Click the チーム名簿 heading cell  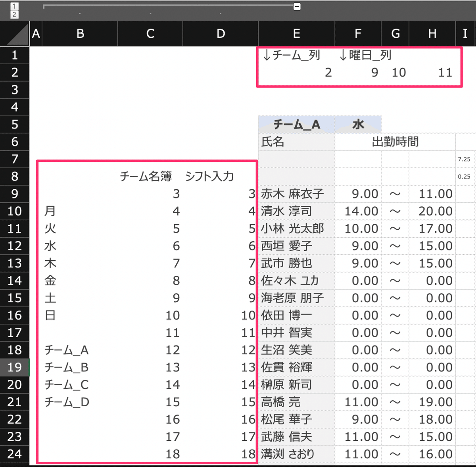point(150,177)
